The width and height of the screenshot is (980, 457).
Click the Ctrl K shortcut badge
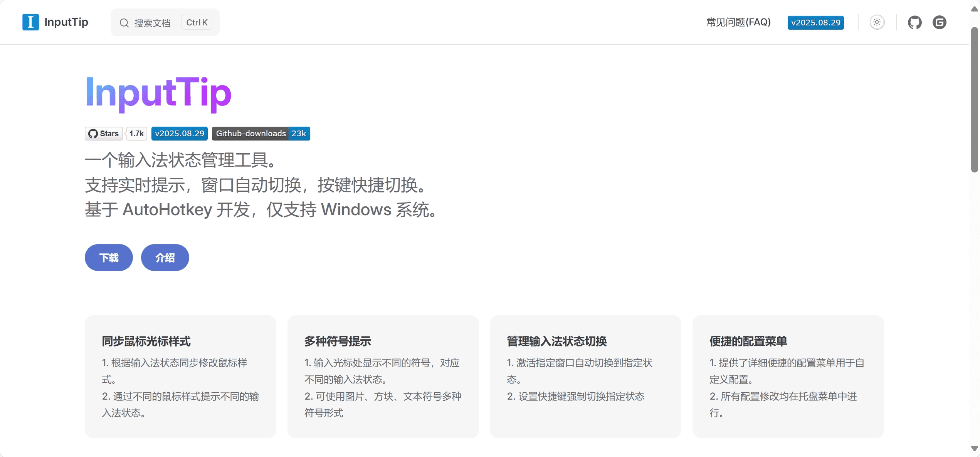197,22
